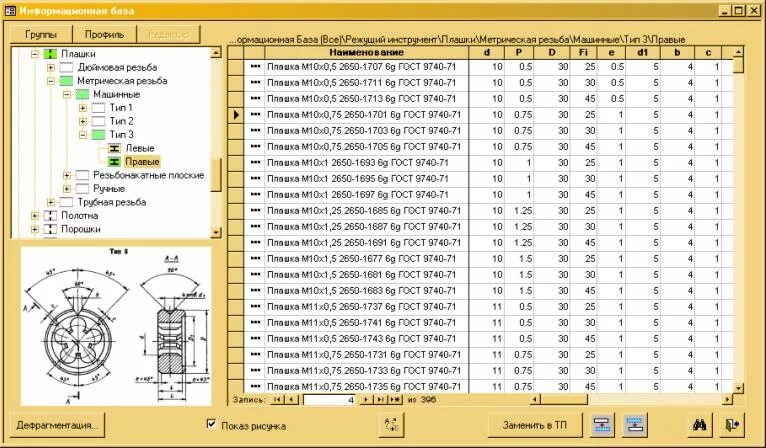Image resolution: width=766 pixels, height=448 pixels.
Task: Click the record number input field
Action: (329, 400)
